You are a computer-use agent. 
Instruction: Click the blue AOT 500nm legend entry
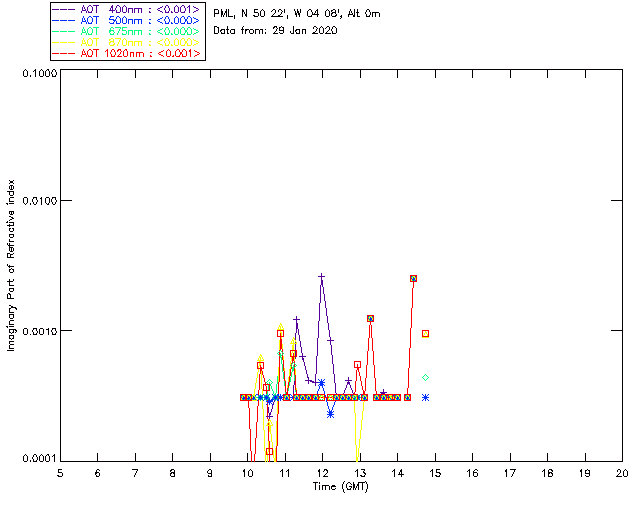(127, 20)
